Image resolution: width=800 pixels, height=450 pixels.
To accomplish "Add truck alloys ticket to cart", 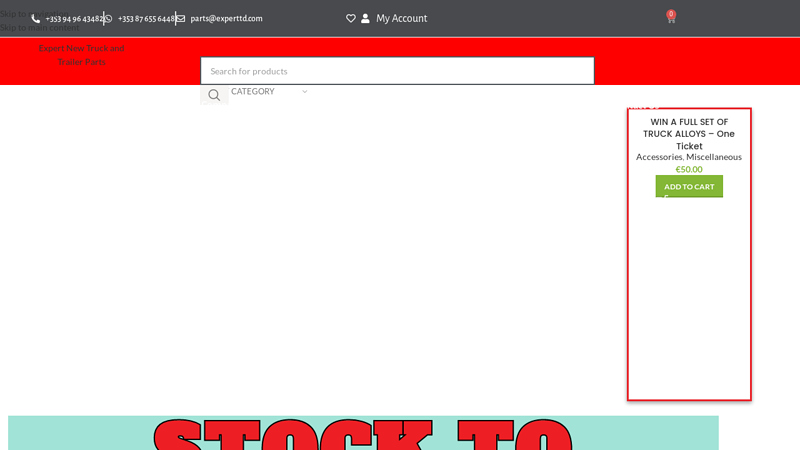I will point(689,186).
